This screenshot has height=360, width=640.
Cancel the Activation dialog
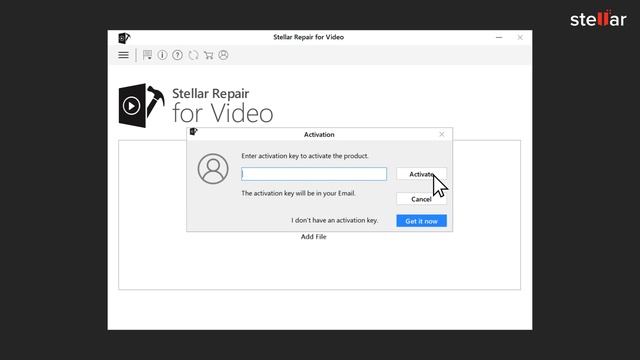point(421,199)
